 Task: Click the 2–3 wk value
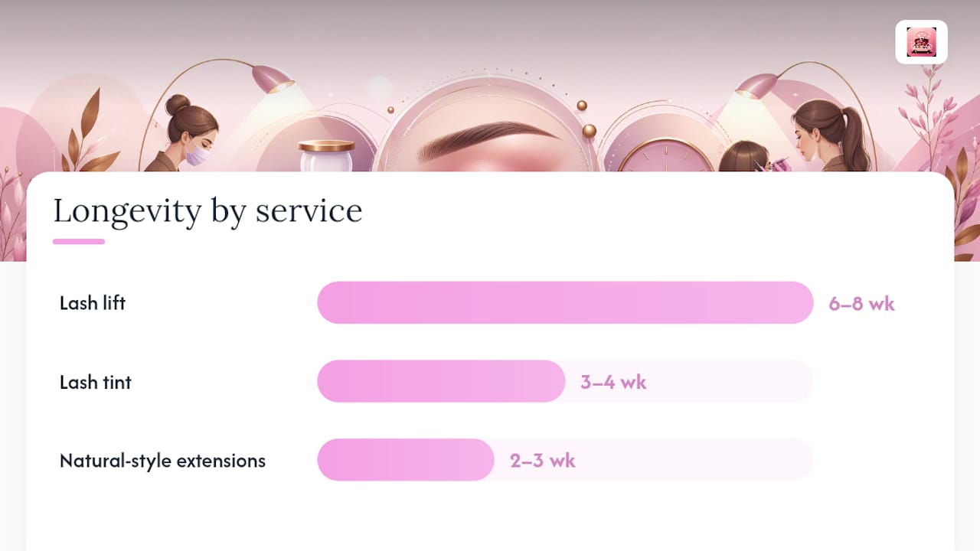point(543,461)
